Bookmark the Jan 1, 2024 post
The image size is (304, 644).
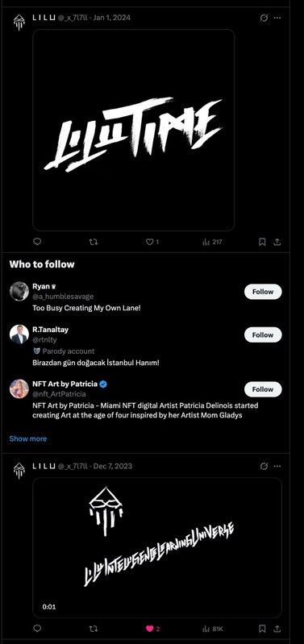tap(262, 242)
